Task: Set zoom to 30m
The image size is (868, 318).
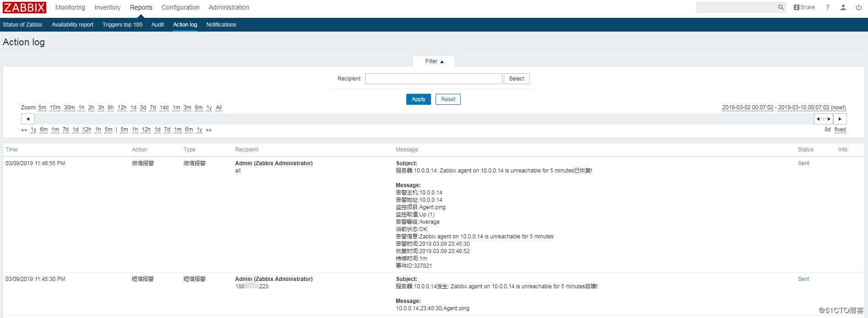Action: [x=69, y=108]
